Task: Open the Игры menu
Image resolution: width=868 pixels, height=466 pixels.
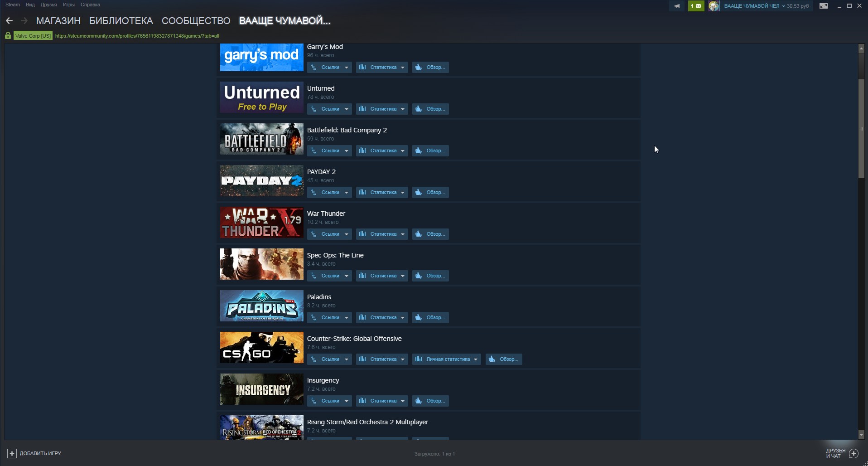Action: pyautogui.click(x=69, y=5)
